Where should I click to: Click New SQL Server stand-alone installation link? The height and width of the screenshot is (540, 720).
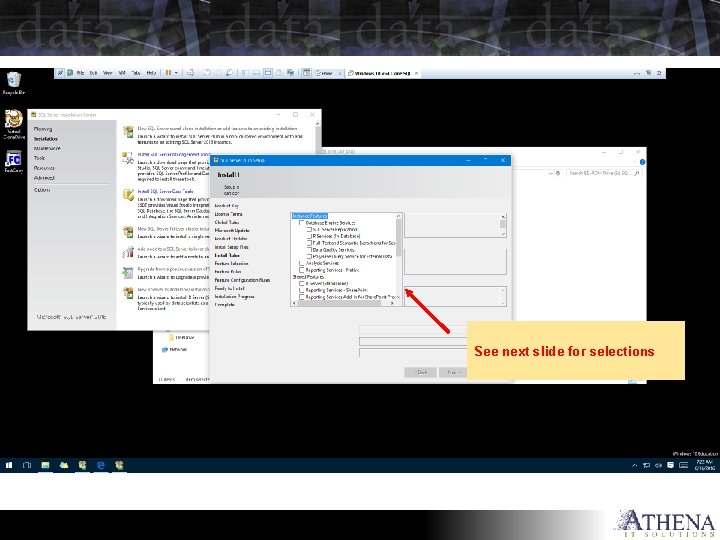[x=218, y=129]
